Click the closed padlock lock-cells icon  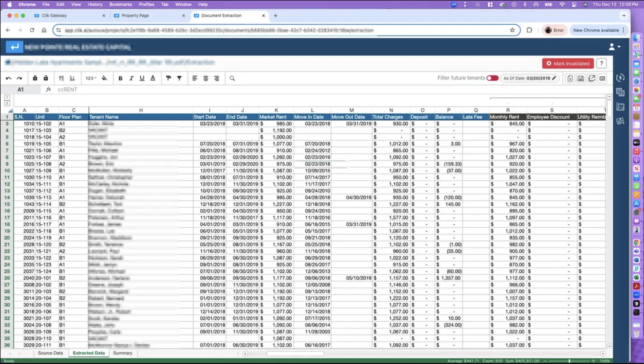(35, 78)
